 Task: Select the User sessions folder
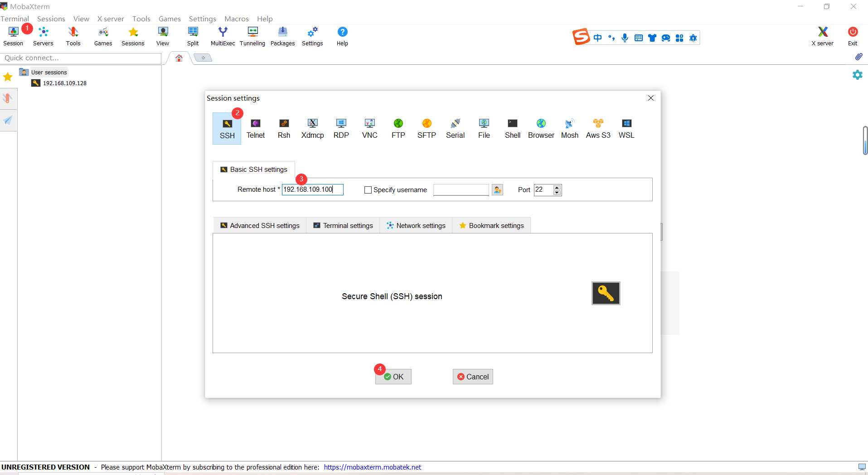click(x=44, y=72)
